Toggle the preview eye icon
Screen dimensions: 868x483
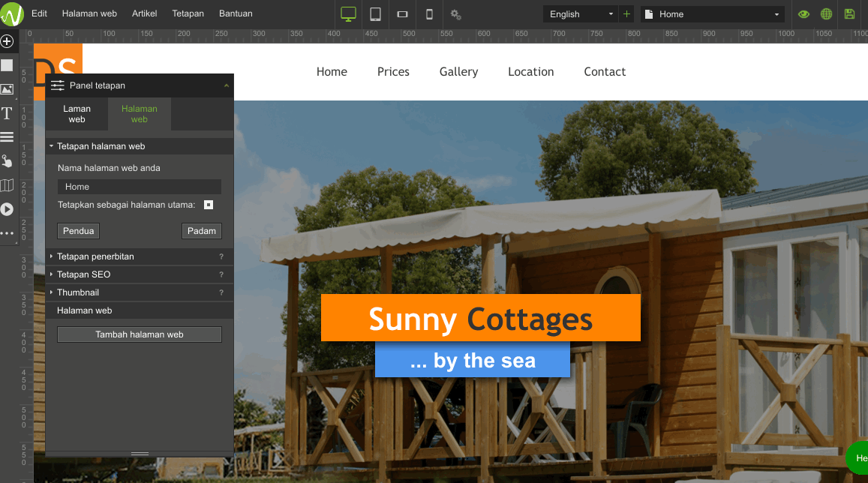click(803, 14)
